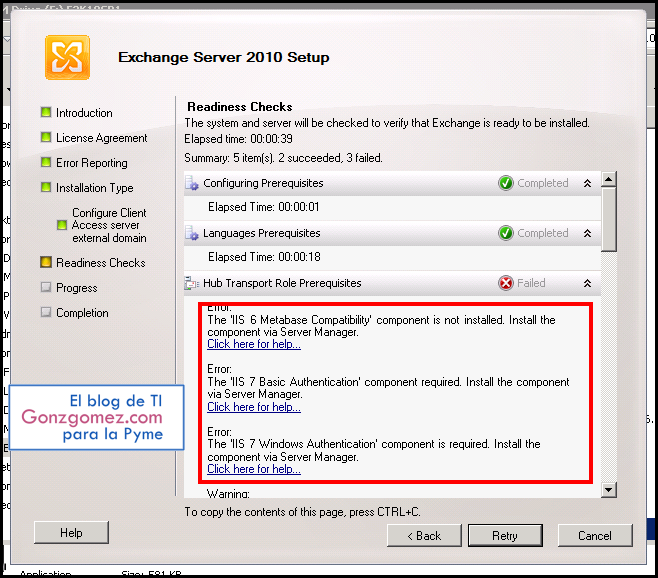Click the Error Reporting step indicator square
Viewport: 658px width, 578px height.
coord(46,162)
